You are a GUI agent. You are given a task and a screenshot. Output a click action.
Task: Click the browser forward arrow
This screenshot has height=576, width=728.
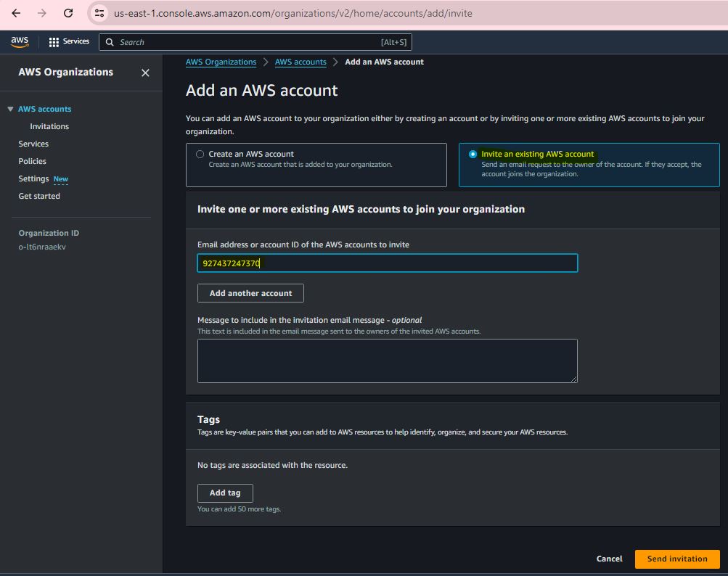tap(42, 13)
